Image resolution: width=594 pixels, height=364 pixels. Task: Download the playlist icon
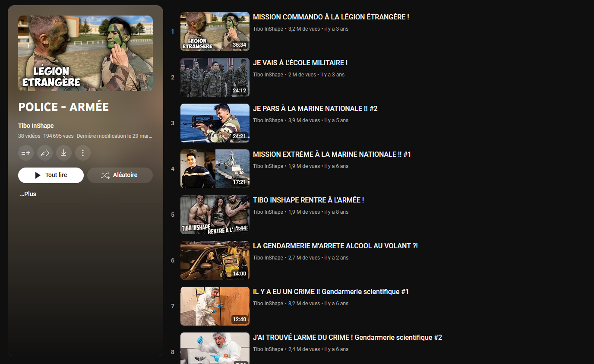pos(64,152)
